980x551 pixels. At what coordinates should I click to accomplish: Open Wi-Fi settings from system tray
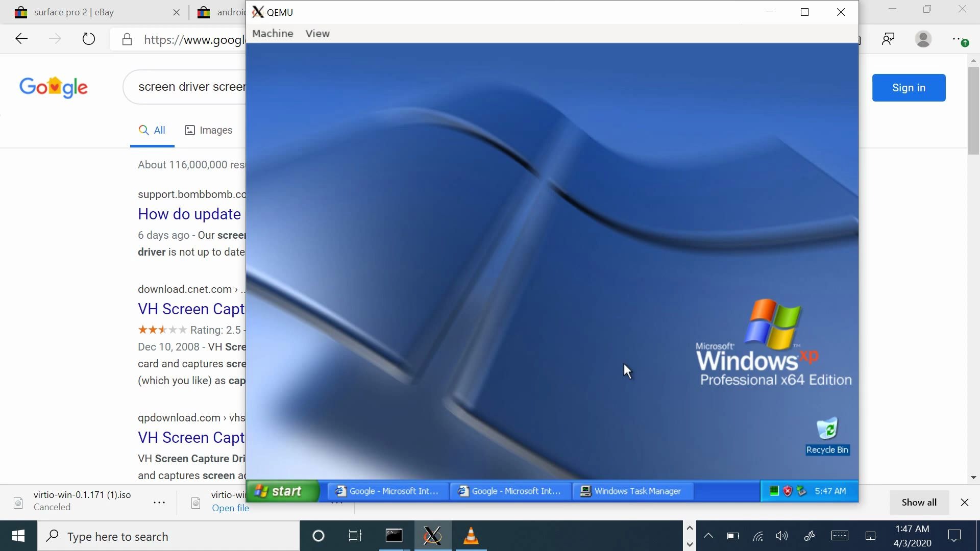757,536
